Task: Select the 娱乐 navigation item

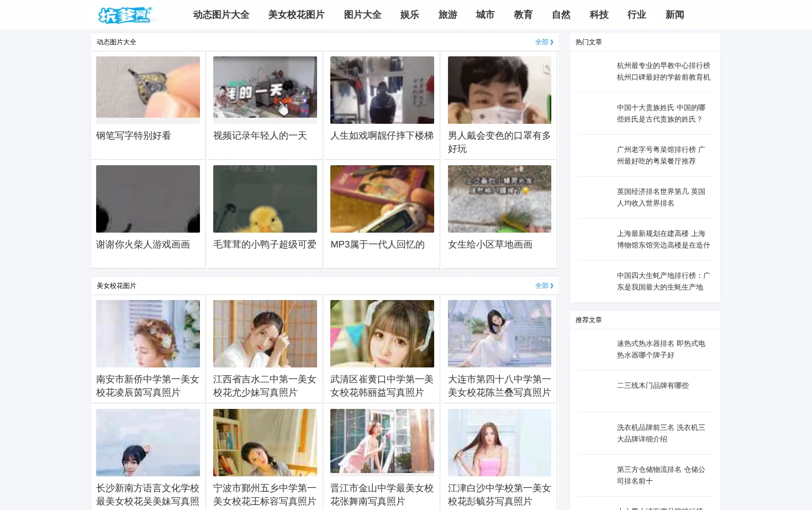Action: click(x=409, y=15)
